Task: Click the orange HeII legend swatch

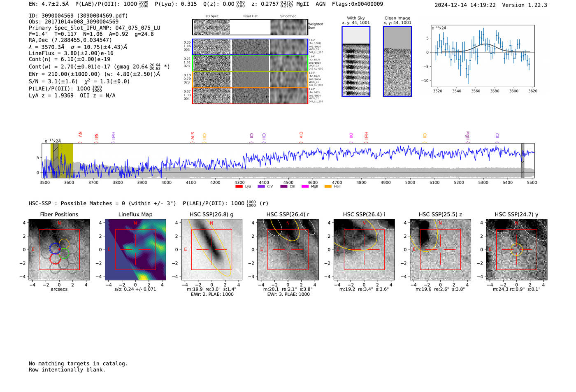Action: coord(328,187)
